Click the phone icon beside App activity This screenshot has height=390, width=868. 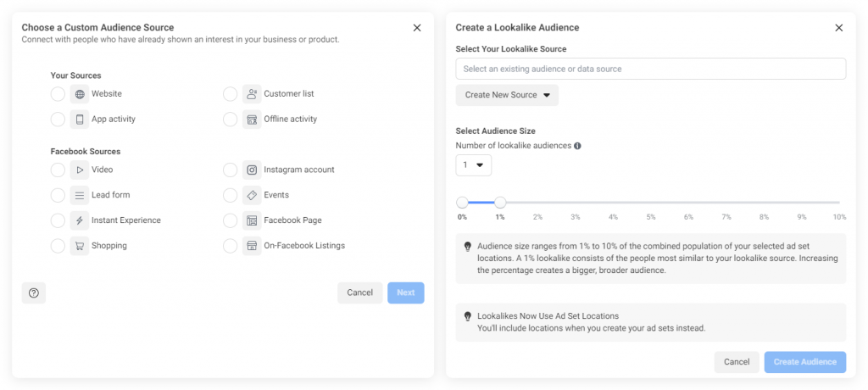[x=80, y=119]
